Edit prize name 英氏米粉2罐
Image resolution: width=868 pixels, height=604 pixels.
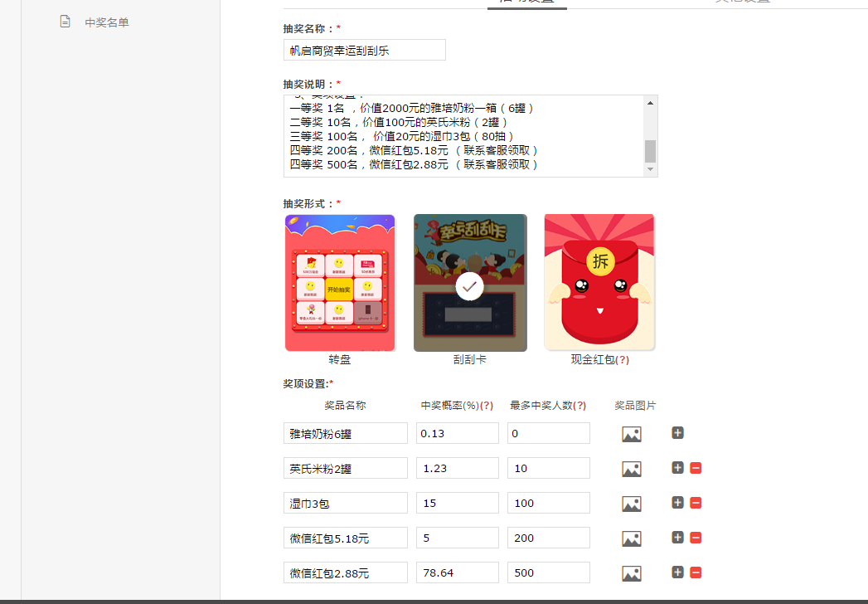pos(346,468)
